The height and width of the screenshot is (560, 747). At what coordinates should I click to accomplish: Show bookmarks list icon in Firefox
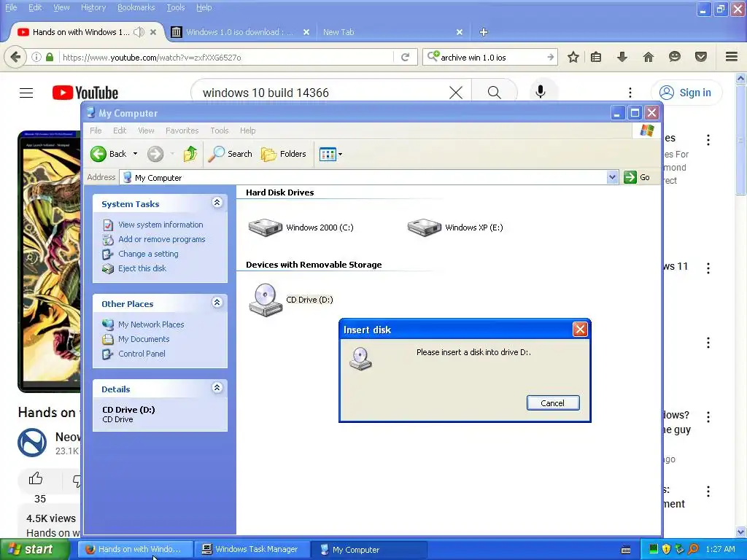coord(596,57)
